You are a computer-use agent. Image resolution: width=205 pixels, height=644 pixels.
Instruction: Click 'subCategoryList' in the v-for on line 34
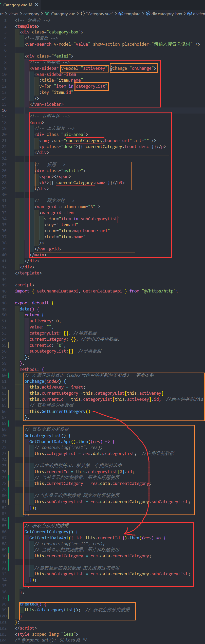click(99, 219)
